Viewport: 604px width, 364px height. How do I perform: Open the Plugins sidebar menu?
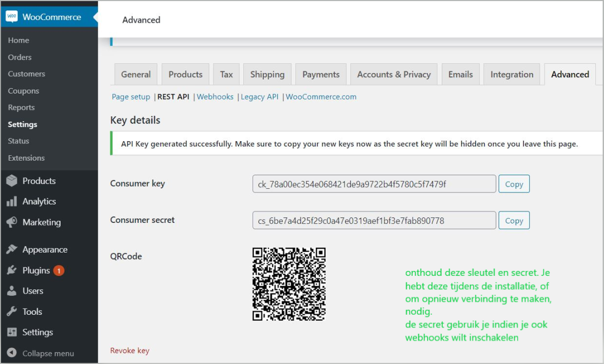point(36,270)
